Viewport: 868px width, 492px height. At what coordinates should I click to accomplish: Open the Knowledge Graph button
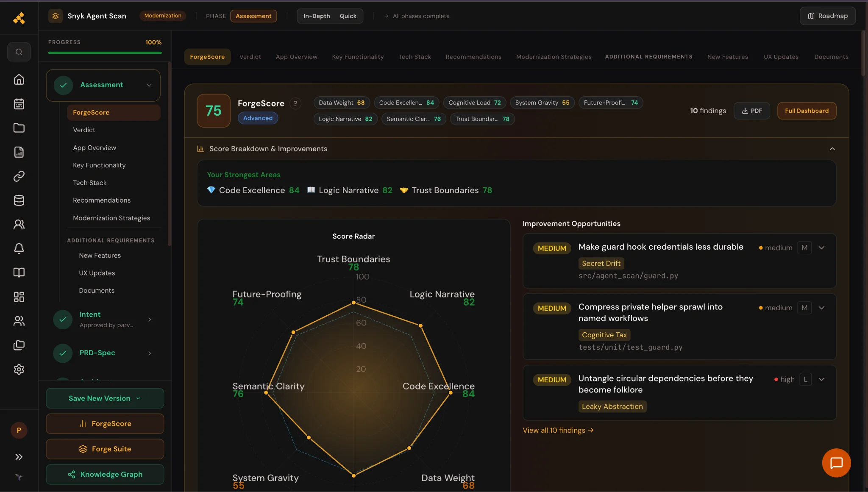click(105, 474)
